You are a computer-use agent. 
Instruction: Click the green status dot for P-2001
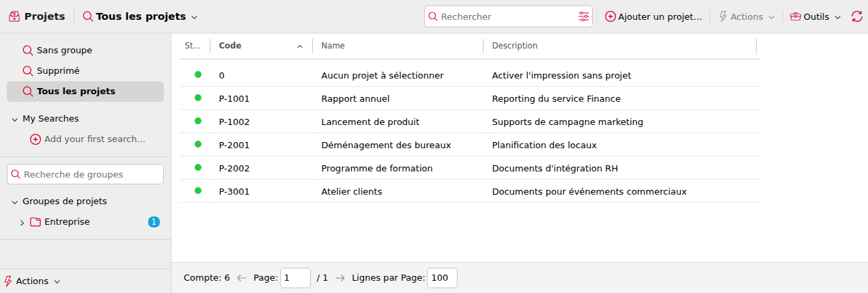(x=198, y=144)
